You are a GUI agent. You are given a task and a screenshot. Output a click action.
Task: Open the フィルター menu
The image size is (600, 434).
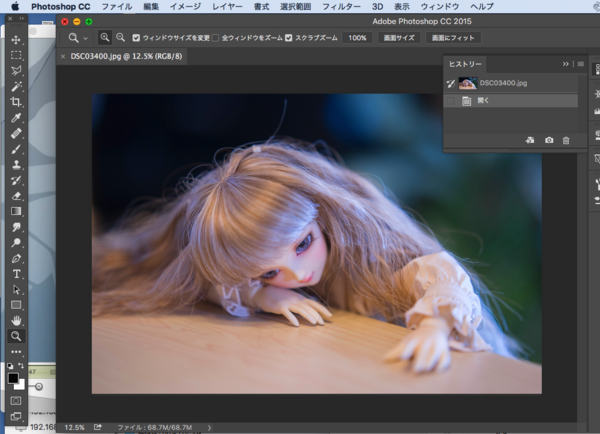coord(341,7)
